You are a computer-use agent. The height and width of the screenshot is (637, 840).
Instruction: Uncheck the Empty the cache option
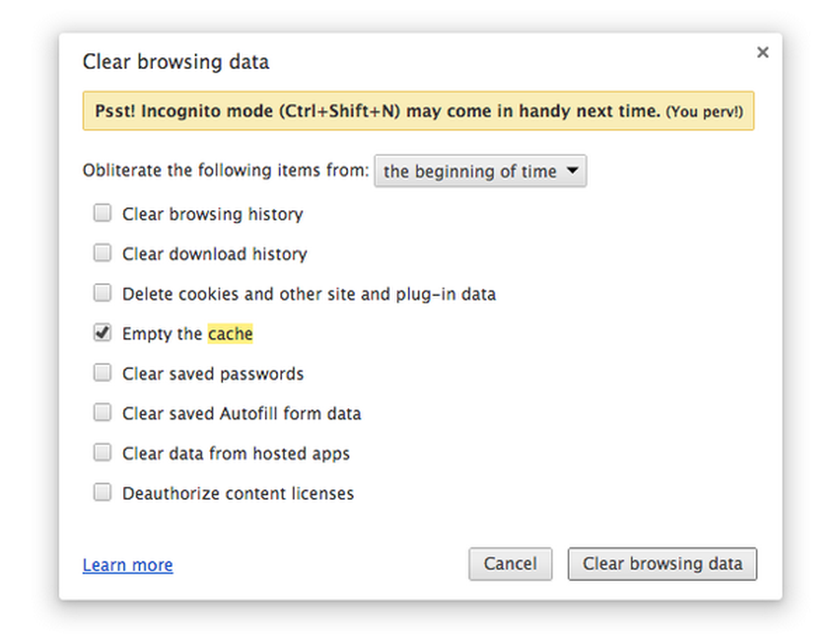[x=103, y=333]
